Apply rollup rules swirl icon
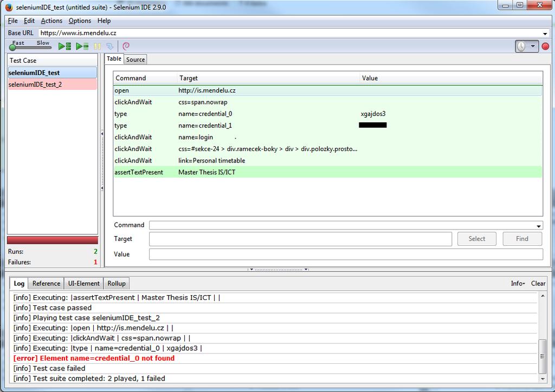Screen dimensions: 555x392 126,47
